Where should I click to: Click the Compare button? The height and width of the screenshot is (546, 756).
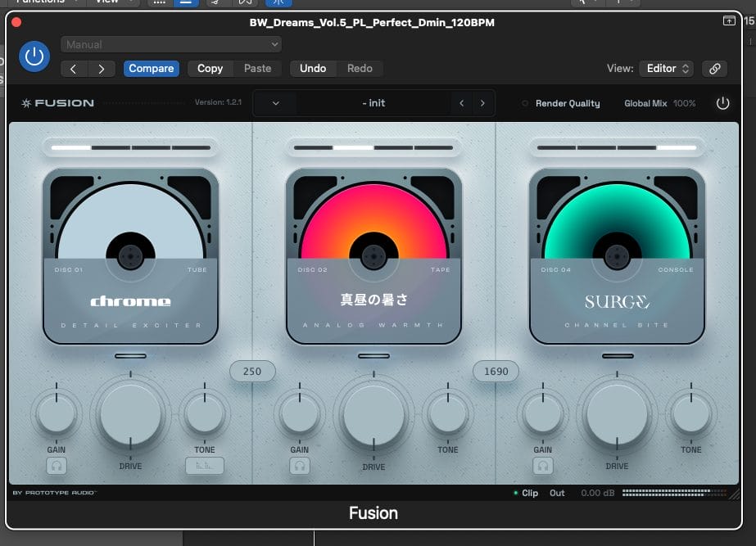[x=151, y=69]
